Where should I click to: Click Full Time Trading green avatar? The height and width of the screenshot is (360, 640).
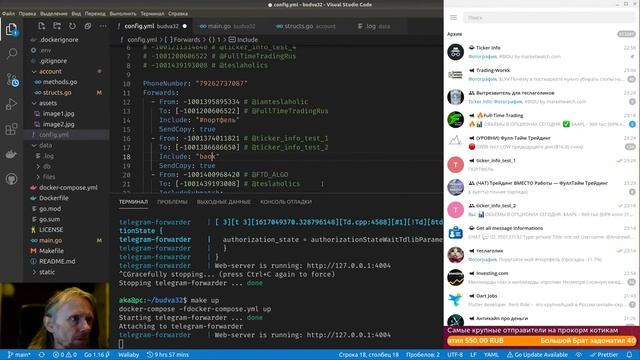tap(456, 120)
